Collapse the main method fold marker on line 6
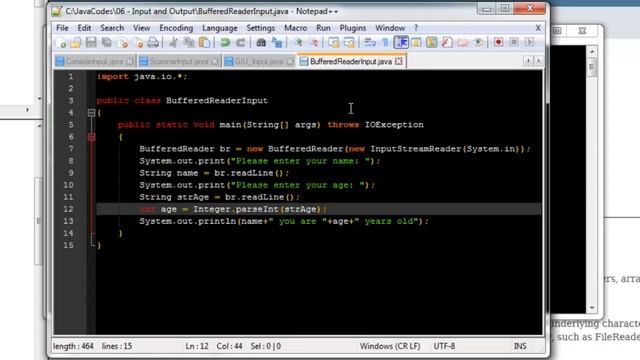 tap(91, 137)
